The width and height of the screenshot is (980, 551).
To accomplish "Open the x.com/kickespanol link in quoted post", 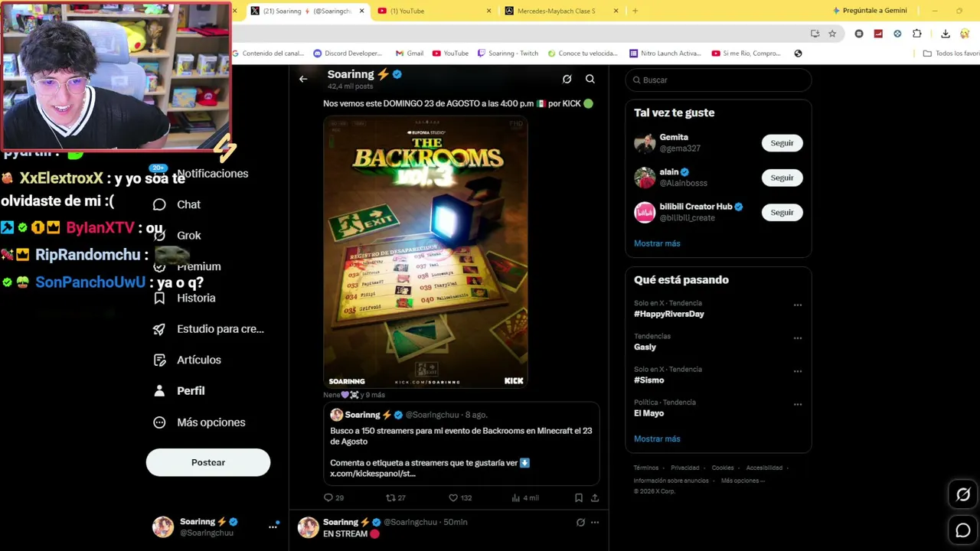I will pyautogui.click(x=373, y=474).
